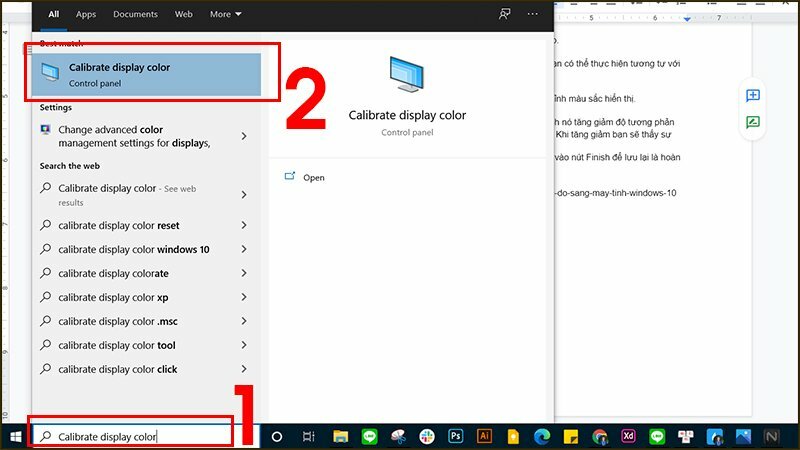Open search options three-dots menu
This screenshot has width=800, height=450.
(533, 15)
